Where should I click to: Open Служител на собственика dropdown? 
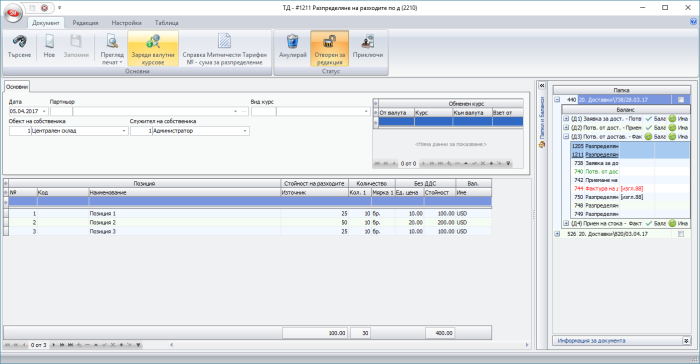click(245, 131)
